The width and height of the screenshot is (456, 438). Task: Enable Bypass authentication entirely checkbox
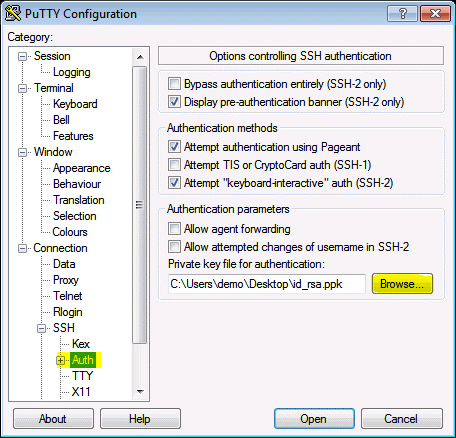tap(174, 84)
